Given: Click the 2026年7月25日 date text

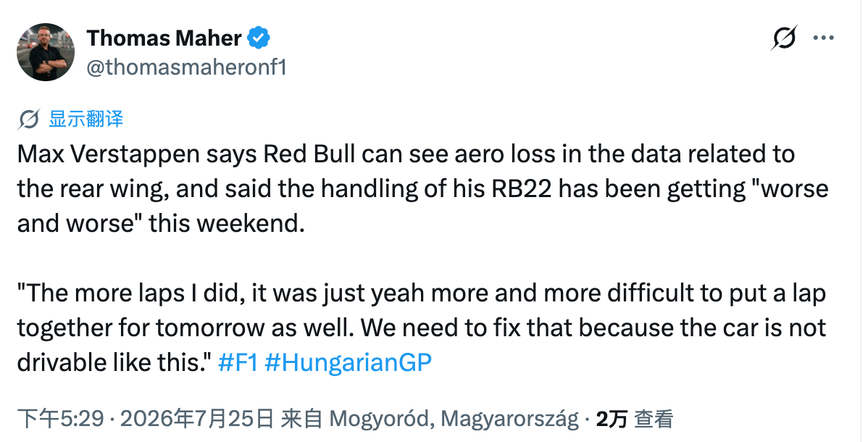Looking at the screenshot, I should tap(196, 419).
